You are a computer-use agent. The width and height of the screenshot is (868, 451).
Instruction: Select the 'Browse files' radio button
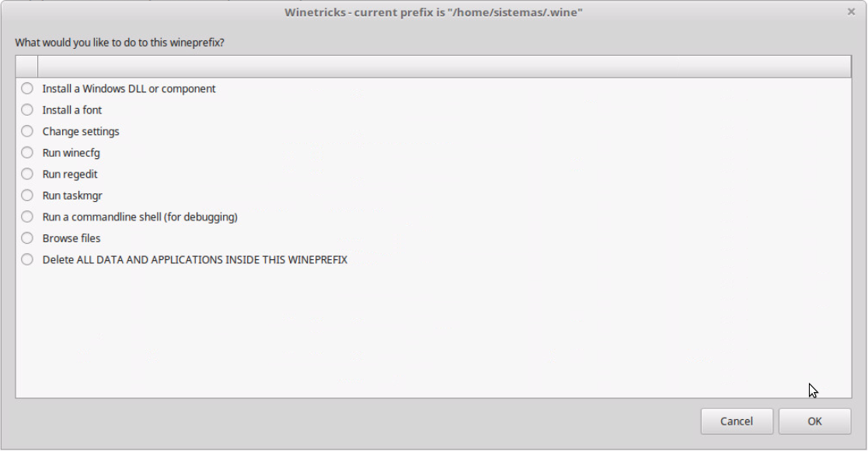27,238
